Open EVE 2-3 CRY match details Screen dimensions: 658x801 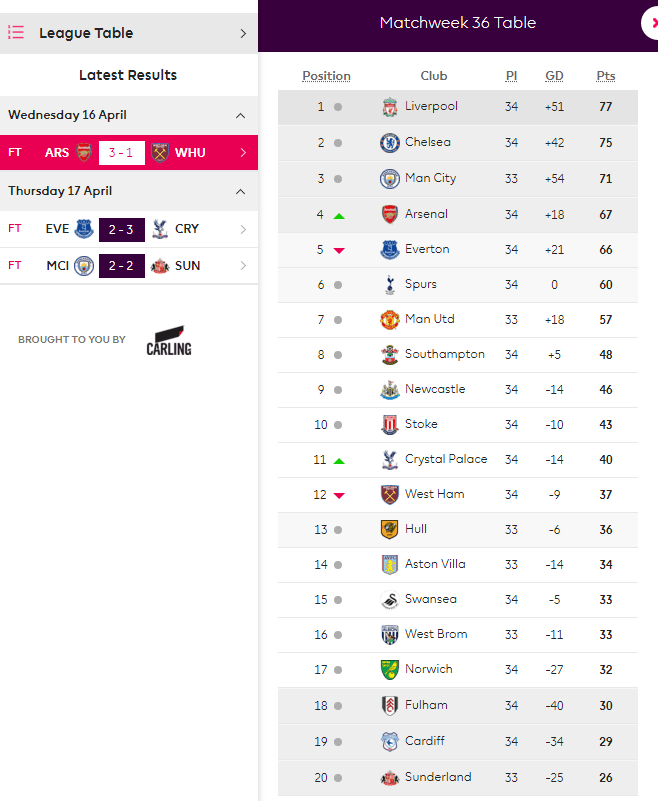coord(129,229)
